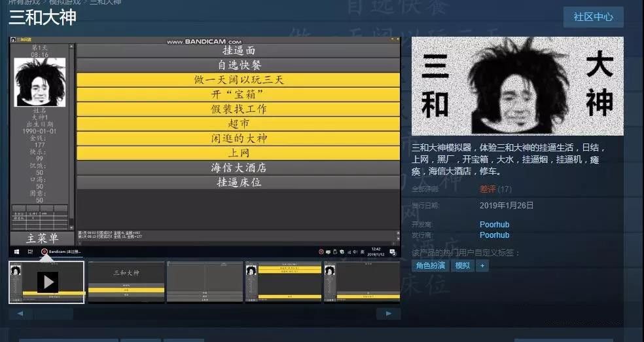Screen dimensions: 644x342
Task: Click the taskbar clock showing 12:42
Action: click(x=376, y=252)
